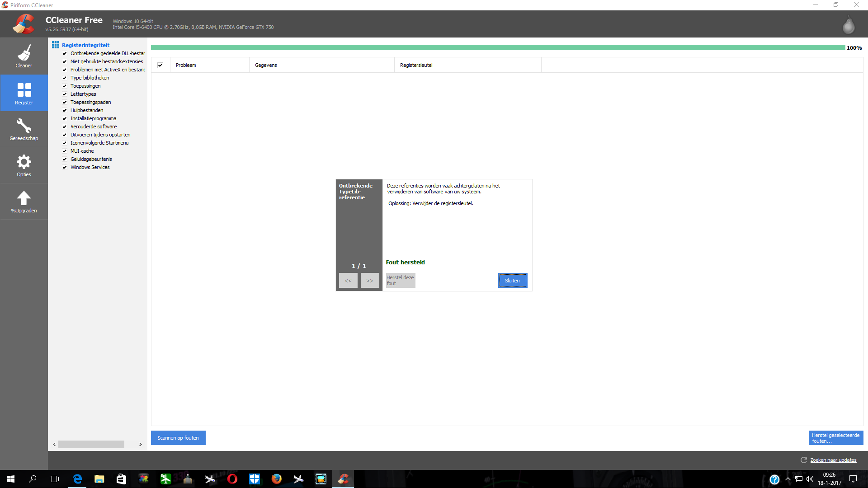Open Opera browser in taskbar
The height and width of the screenshot is (488, 868).
click(232, 479)
